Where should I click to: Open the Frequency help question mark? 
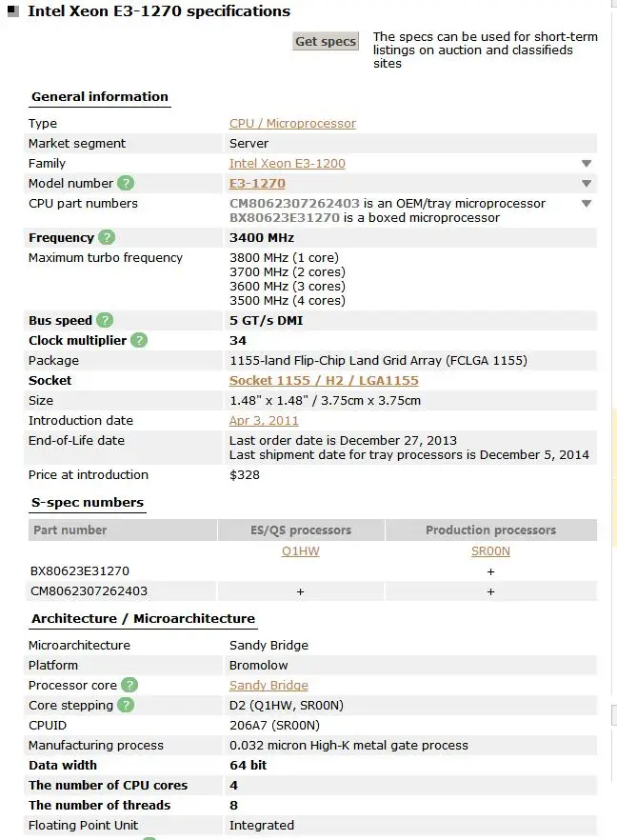(x=107, y=238)
